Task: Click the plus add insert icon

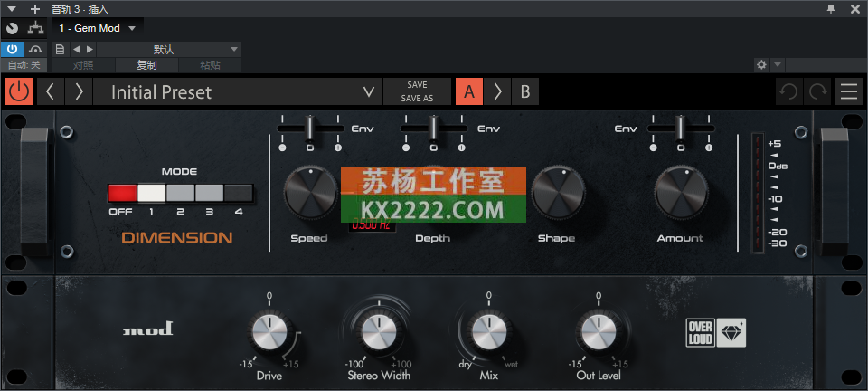Action: click(35, 9)
